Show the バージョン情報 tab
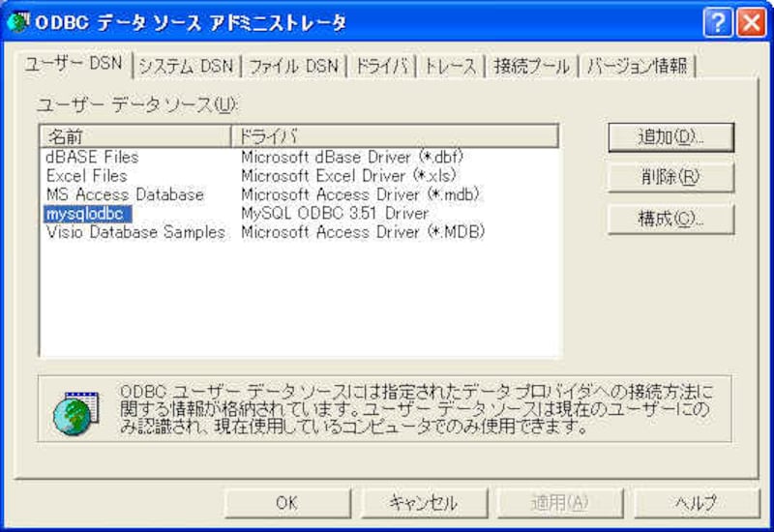Screen dimensions: 774x532 point(637,66)
